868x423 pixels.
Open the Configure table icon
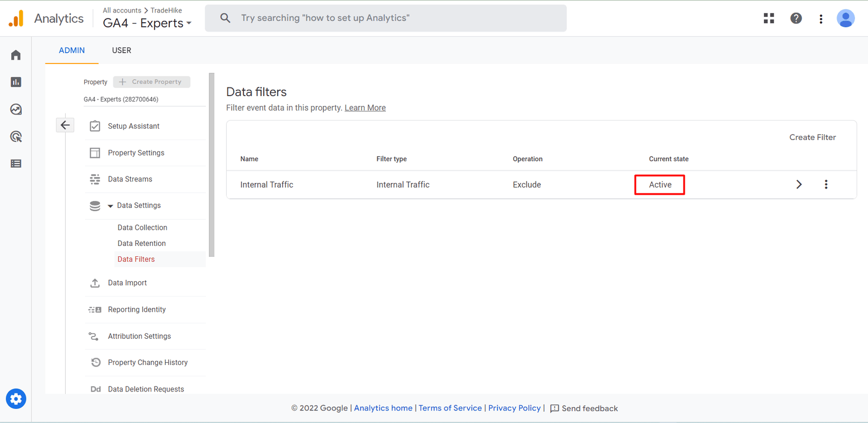tap(16, 163)
